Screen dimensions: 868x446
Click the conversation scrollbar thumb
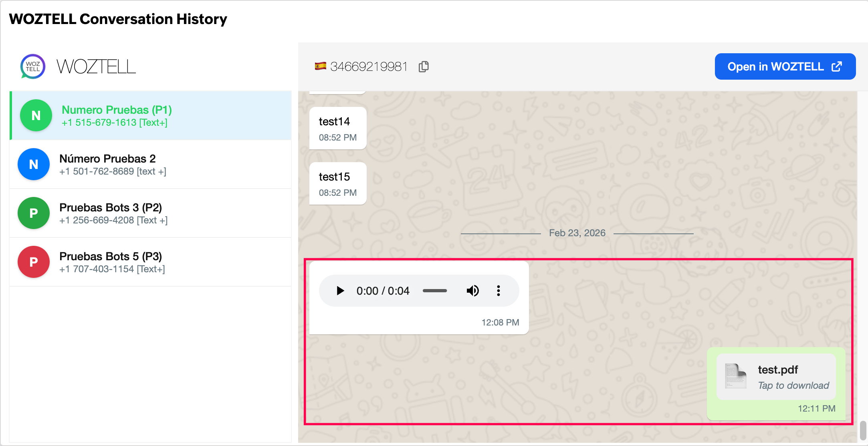tap(863, 430)
